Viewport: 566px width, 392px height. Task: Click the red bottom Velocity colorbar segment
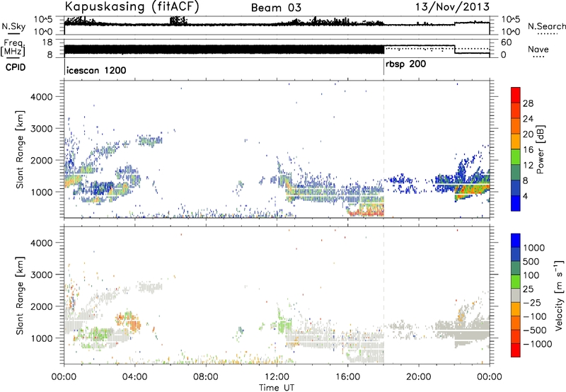tap(516, 350)
